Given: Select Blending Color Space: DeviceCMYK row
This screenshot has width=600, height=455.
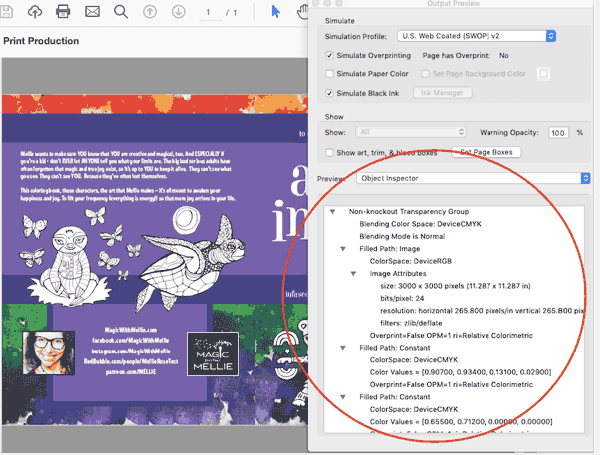Looking at the screenshot, I should point(420,224).
